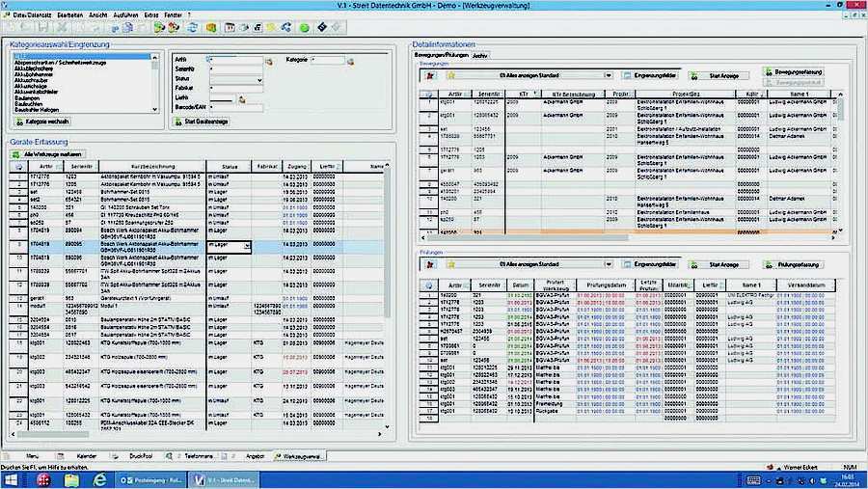Click the green circle icon in the toolbar
Image resolution: width=868 pixels, height=489 pixels.
303,28
